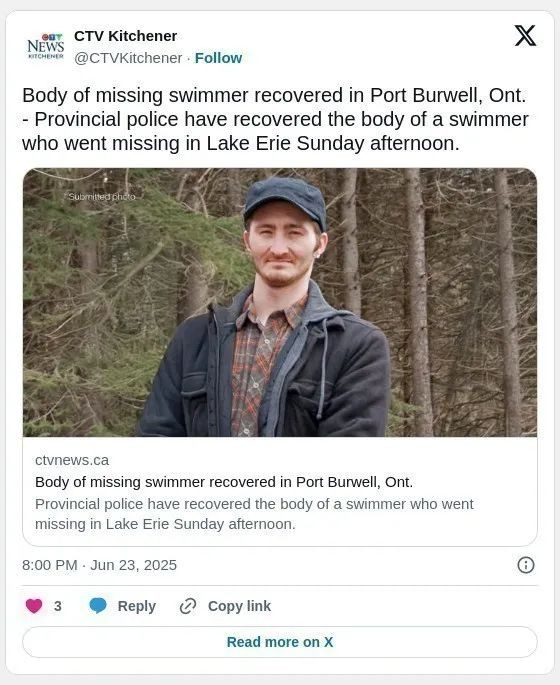Open the CTV News Kitchener avatar
The width and height of the screenshot is (560, 685).
click(x=45, y=46)
